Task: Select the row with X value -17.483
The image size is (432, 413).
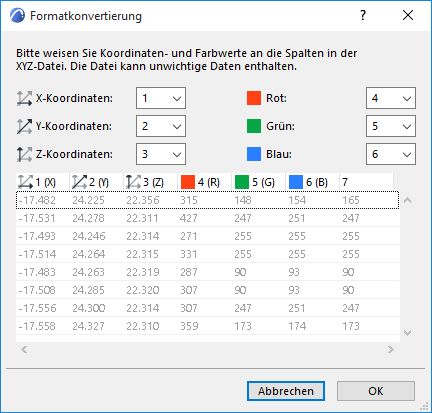Action: click(x=207, y=272)
